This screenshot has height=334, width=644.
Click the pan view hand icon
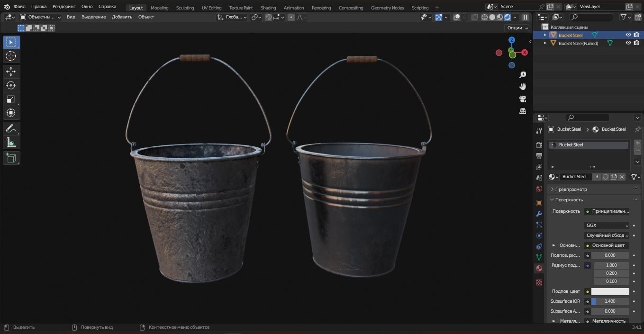pos(523,87)
